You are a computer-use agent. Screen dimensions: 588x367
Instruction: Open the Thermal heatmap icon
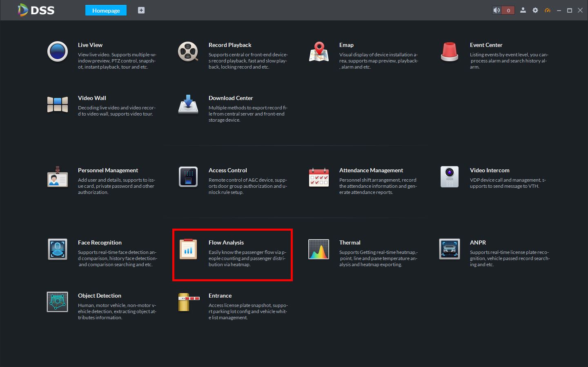pyautogui.click(x=319, y=249)
